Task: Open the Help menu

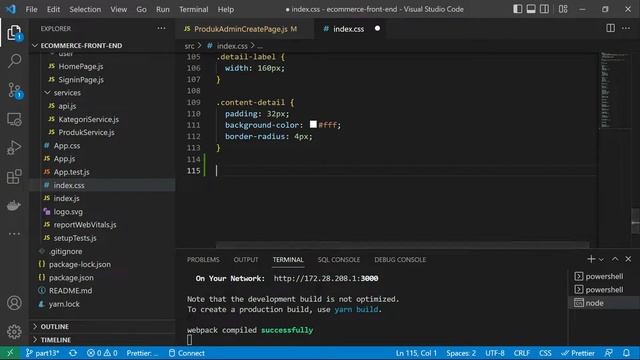Action: coord(225,9)
